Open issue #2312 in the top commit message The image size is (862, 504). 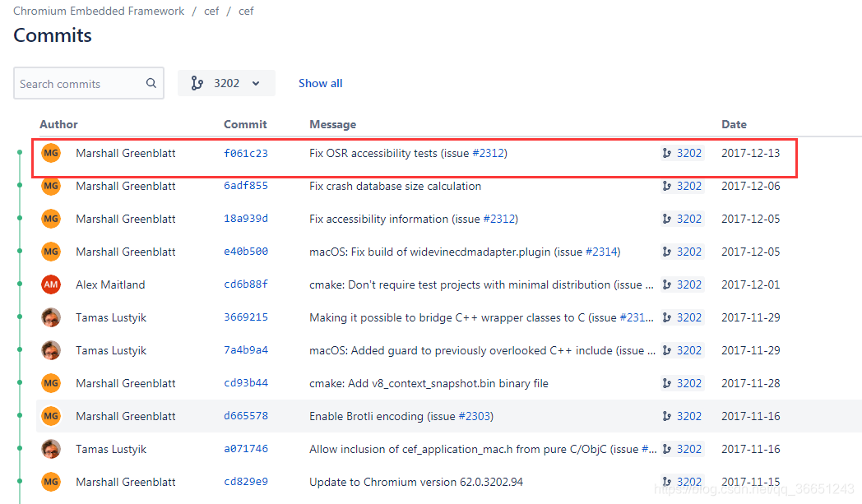pyautogui.click(x=485, y=153)
